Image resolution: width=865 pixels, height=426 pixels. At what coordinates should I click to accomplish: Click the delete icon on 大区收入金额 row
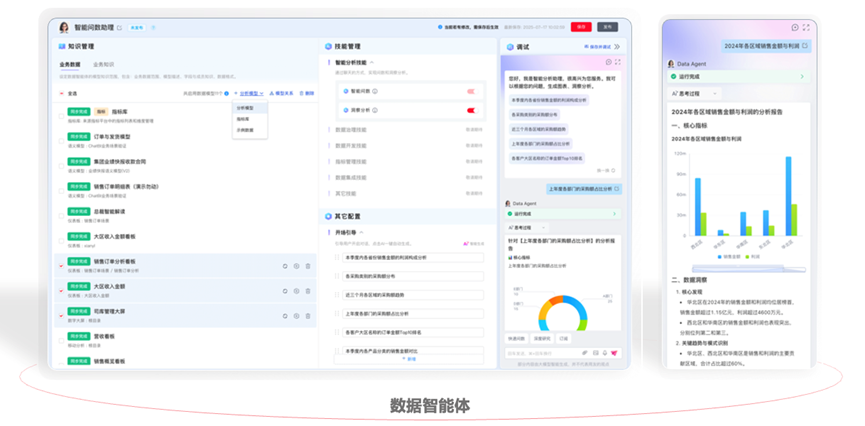point(308,292)
